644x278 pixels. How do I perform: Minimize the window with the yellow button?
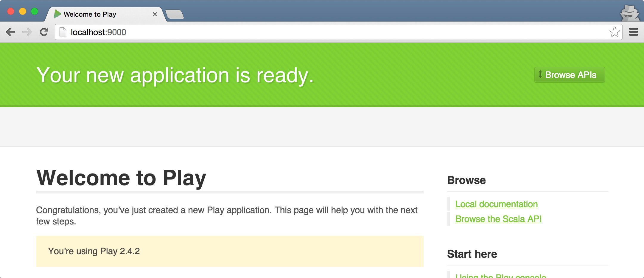(x=23, y=11)
